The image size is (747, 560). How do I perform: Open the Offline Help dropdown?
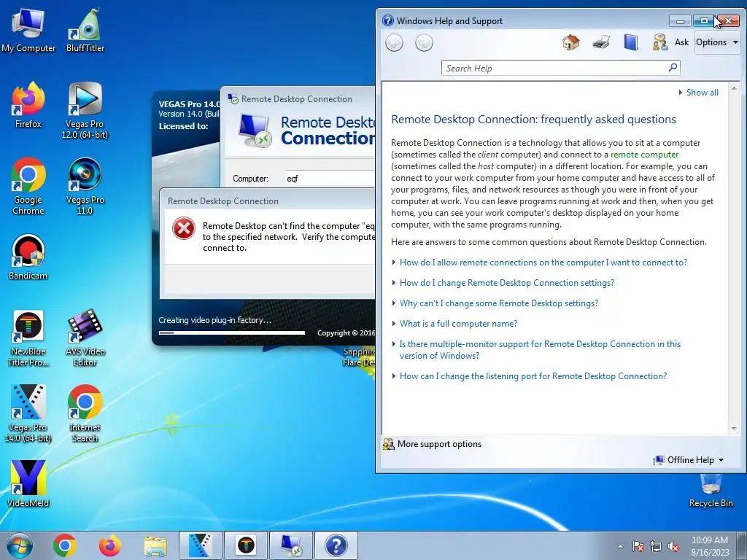tap(689, 460)
